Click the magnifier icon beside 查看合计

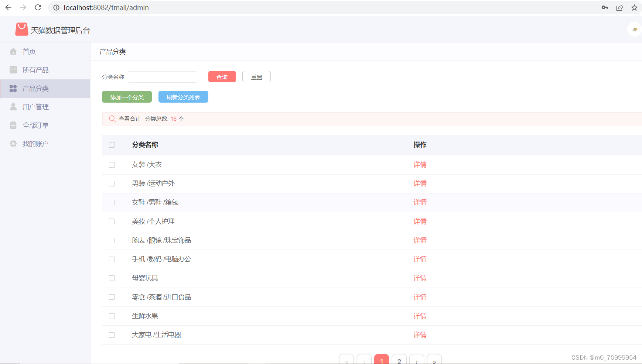pos(112,119)
